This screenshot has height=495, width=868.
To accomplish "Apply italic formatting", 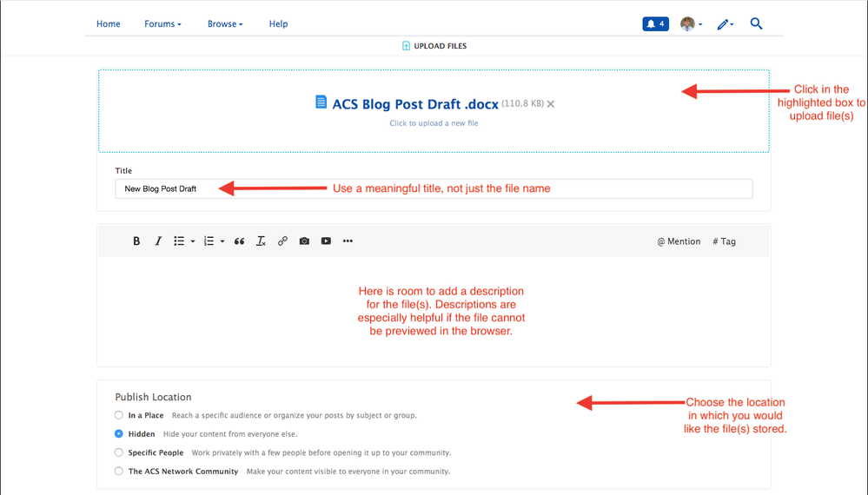I will 158,241.
